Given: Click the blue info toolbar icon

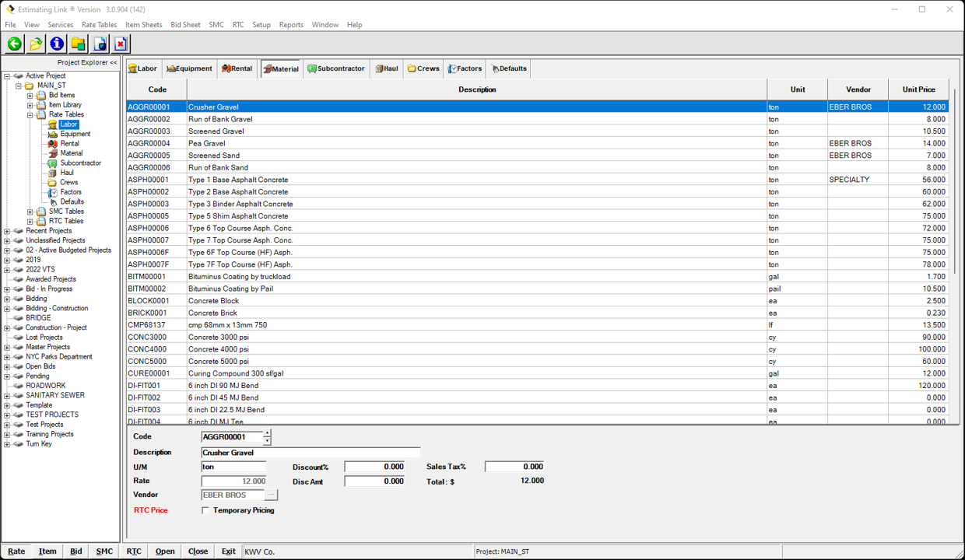Looking at the screenshot, I should pos(56,44).
